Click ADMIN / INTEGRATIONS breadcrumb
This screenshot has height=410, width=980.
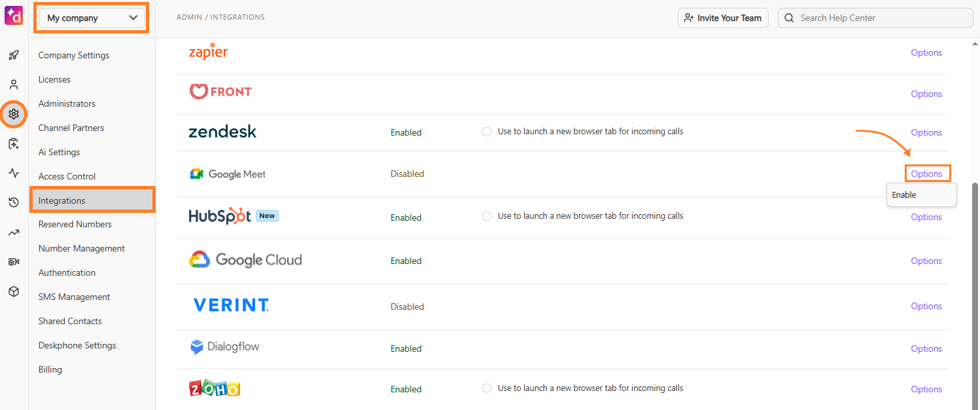point(220,17)
